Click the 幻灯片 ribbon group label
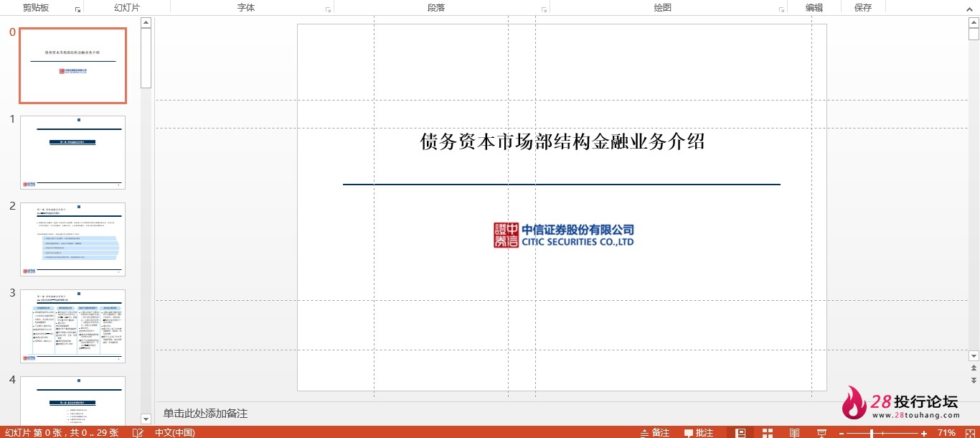Viewport: 980px width, 438px height. click(x=127, y=8)
